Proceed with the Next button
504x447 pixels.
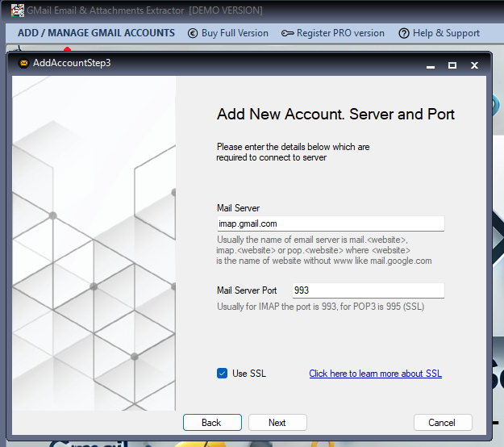[277, 422]
